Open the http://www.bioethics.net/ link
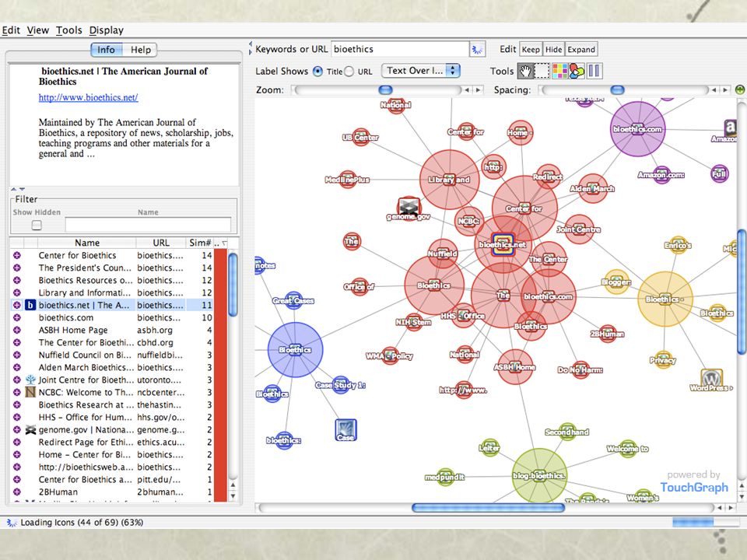Viewport: 747px width, 560px height. pyautogui.click(x=88, y=98)
